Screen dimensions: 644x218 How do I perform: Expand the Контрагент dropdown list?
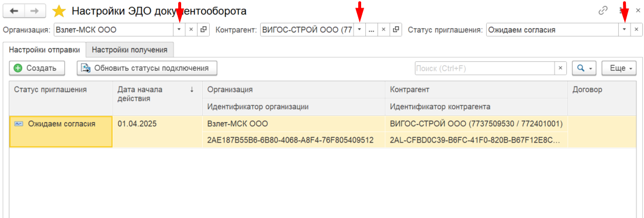coord(359,30)
